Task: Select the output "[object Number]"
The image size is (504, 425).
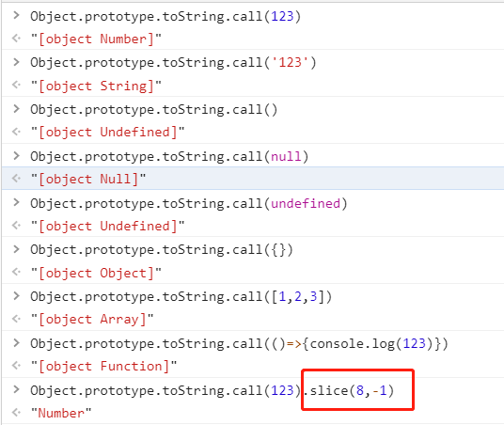Action: tap(96, 39)
